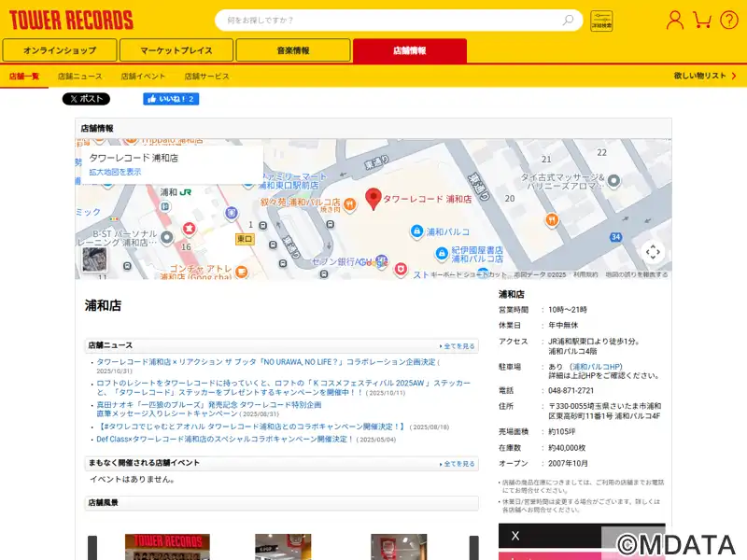Click the B-ST パーソナルトレーニング map marker
The image size is (747, 560).
167,237
